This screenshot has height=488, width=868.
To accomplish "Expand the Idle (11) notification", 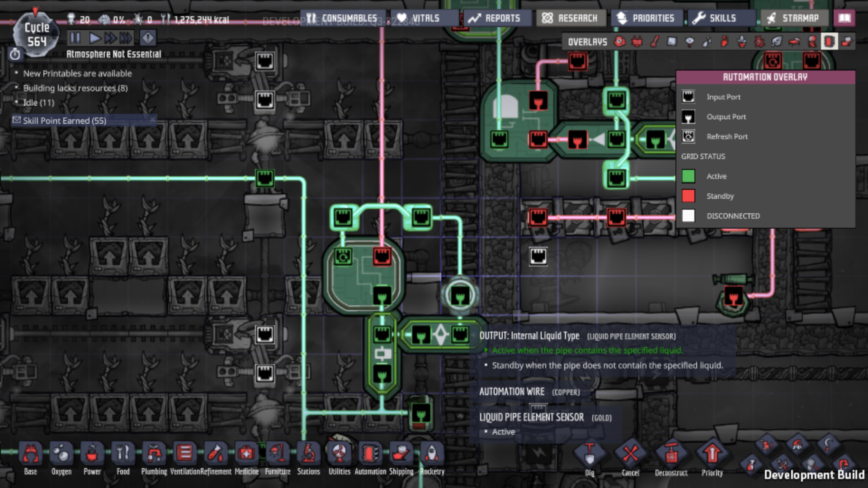I will click(x=38, y=103).
